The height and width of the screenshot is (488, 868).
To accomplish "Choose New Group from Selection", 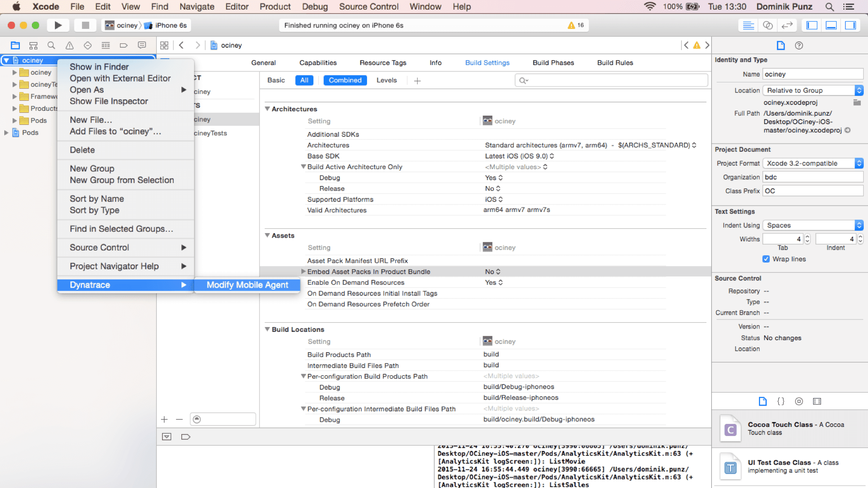I will pos(122,180).
